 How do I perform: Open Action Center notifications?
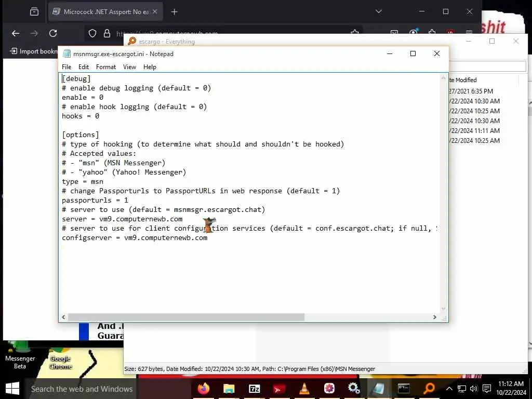tap(487, 389)
